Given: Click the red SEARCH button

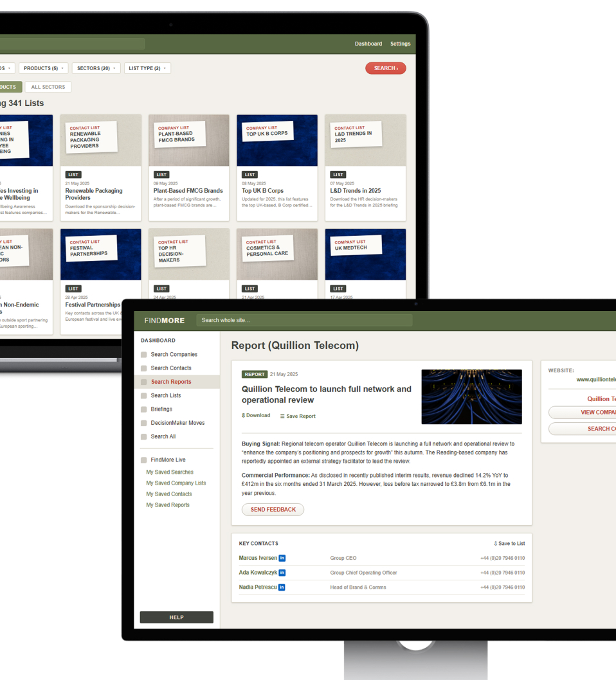Looking at the screenshot, I should click(x=386, y=68).
